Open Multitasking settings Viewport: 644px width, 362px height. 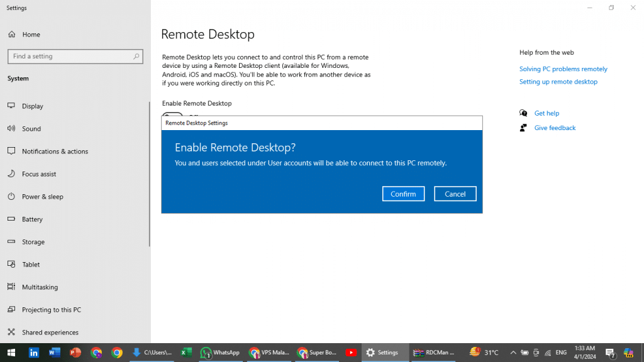(x=40, y=287)
